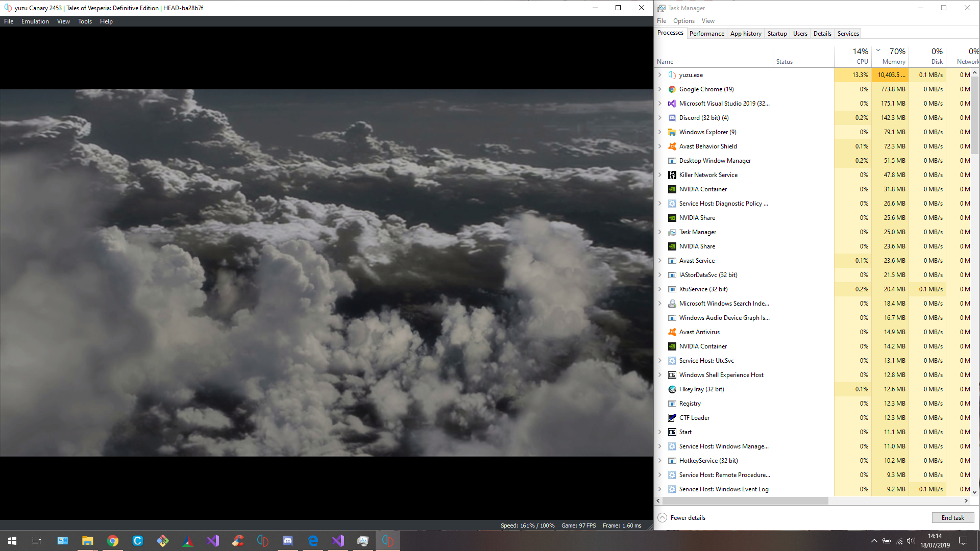Expand the Avast Behavior Shield row
980x551 pixels.
point(660,146)
